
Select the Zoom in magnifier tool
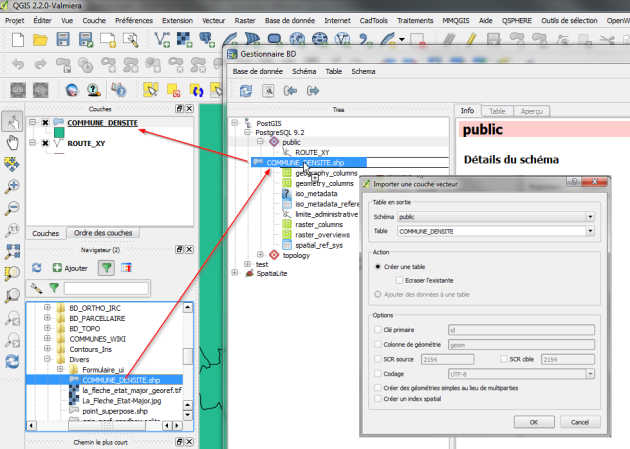click(x=12, y=186)
